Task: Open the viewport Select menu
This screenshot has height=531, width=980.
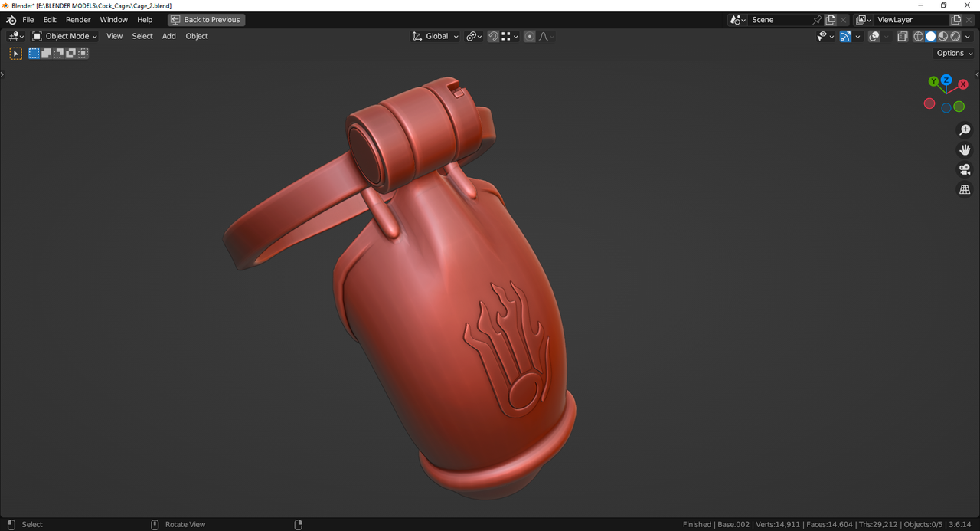Action: [142, 36]
